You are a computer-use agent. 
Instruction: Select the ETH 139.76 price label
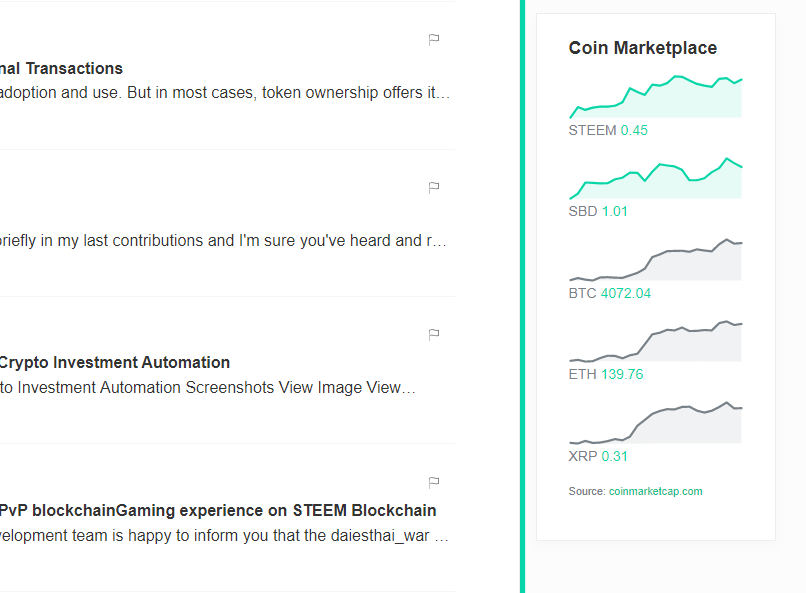606,374
